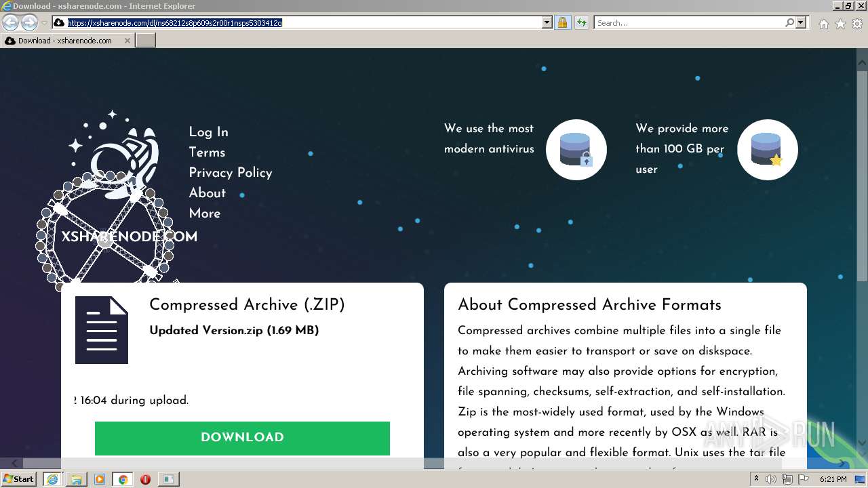868x488 pixels.
Task: Open the media player taskbar icon
Action: point(100,479)
